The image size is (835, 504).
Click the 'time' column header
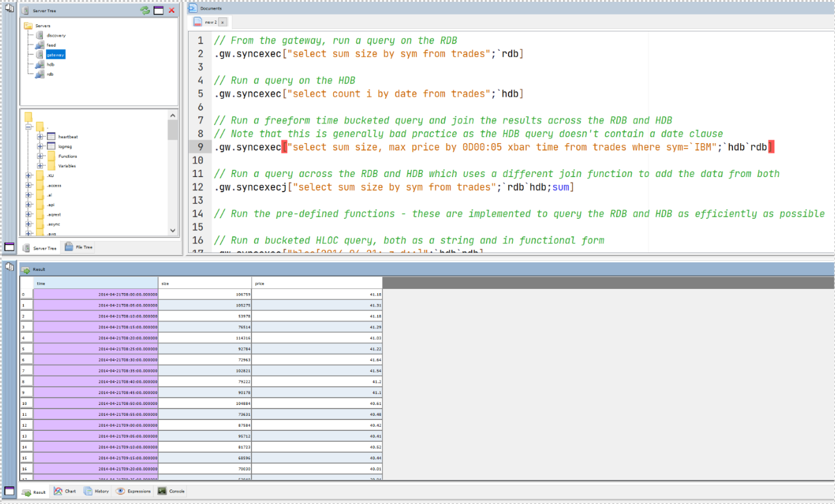point(96,283)
